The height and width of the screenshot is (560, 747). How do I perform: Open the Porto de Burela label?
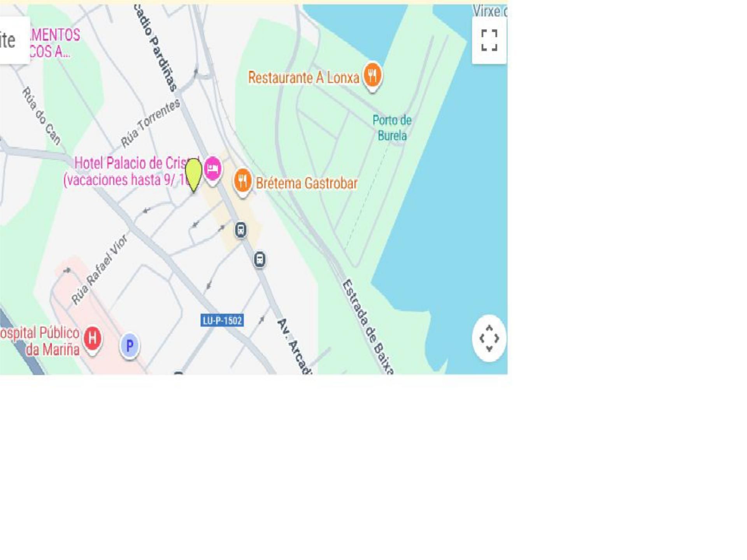(x=392, y=128)
